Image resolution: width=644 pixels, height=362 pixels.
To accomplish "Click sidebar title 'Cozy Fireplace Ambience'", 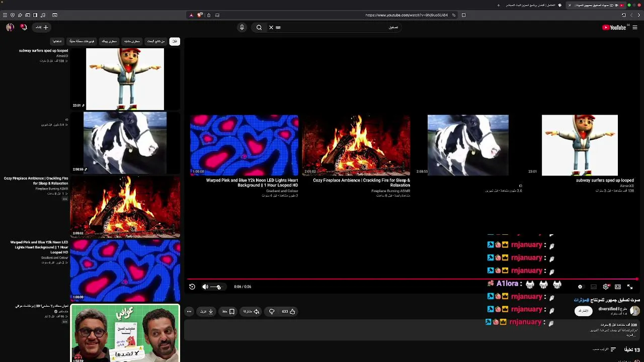I will tap(36, 181).
